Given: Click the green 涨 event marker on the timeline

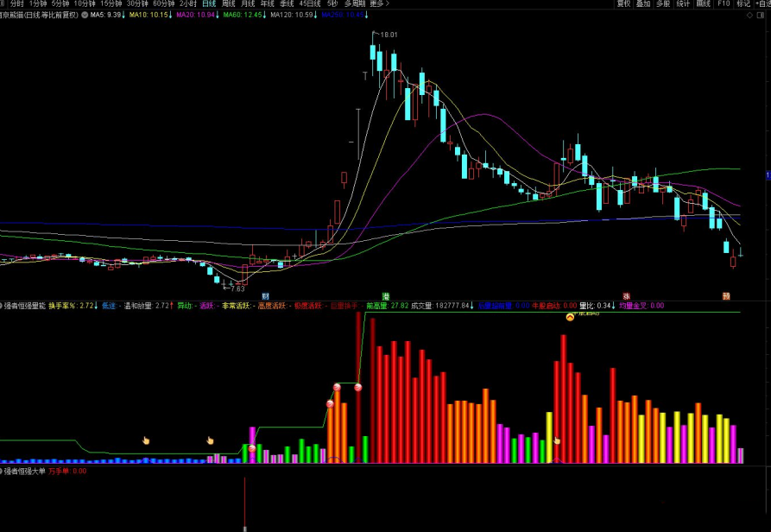Looking at the screenshot, I should [386, 295].
